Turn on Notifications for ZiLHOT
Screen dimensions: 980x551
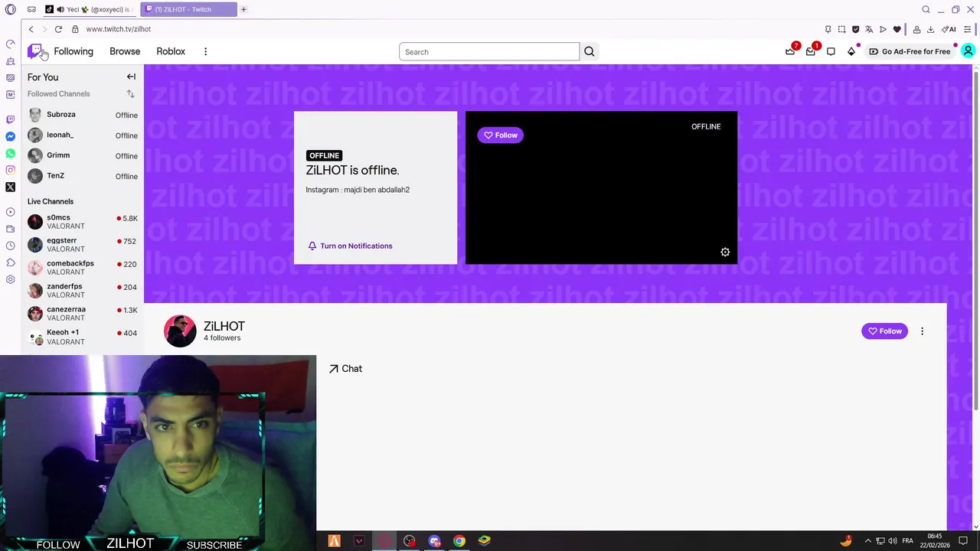point(350,246)
